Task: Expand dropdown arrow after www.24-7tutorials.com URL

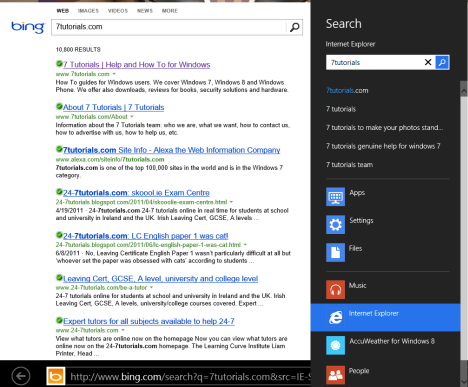Action: point(123,330)
